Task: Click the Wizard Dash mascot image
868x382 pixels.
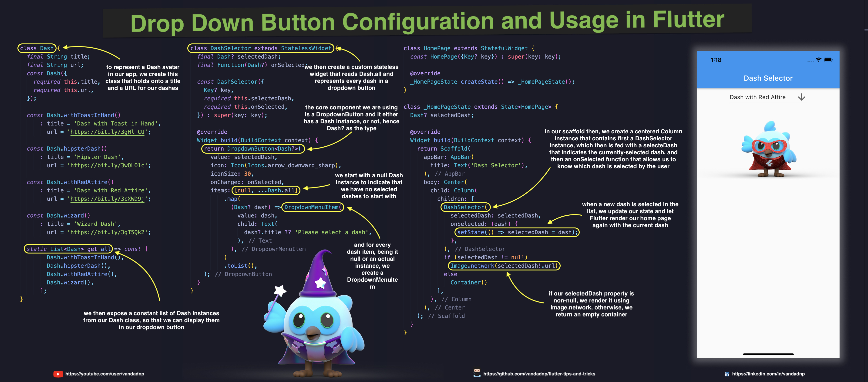Action: click(316, 321)
